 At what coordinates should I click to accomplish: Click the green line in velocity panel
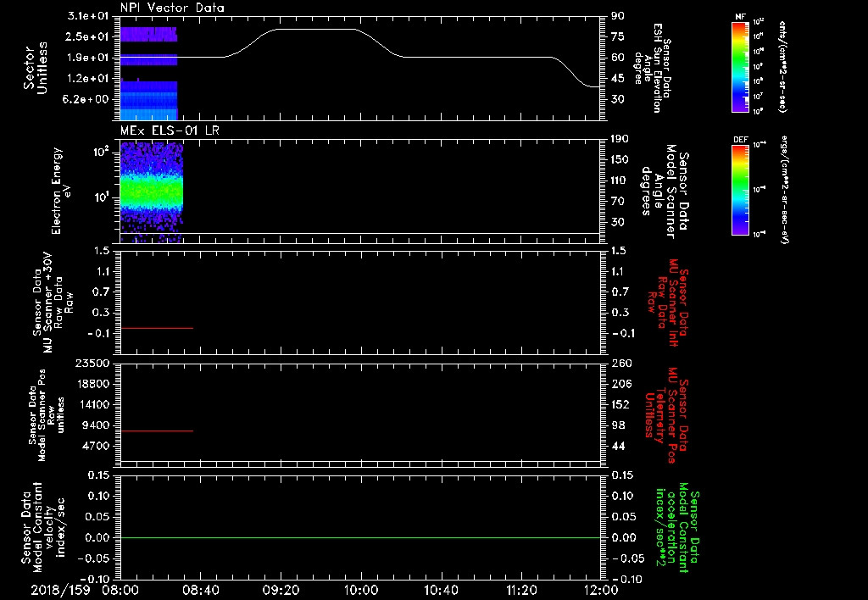[x=360, y=537]
